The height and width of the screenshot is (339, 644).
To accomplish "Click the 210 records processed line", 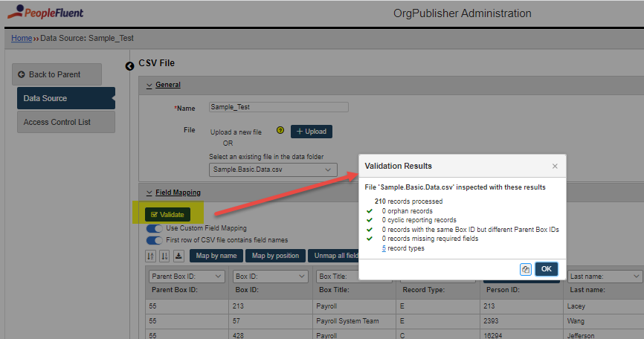I will 408,201.
